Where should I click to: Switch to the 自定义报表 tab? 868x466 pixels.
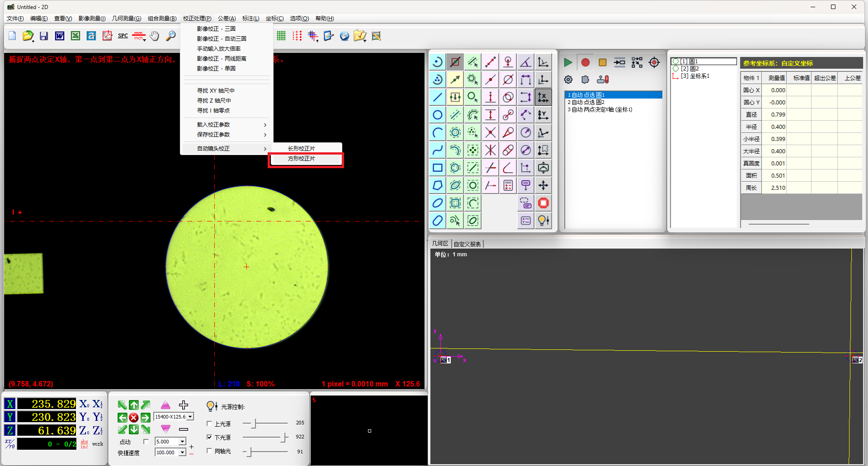[x=467, y=244]
